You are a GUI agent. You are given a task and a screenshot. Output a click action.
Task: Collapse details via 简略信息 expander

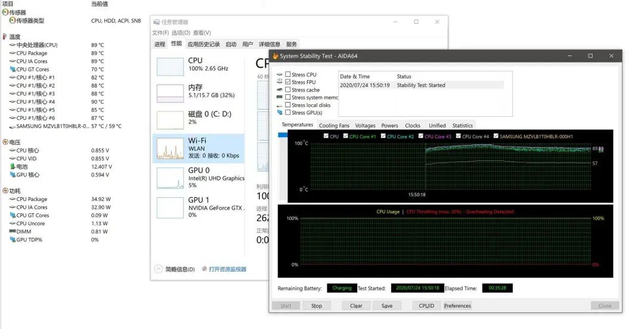(x=158, y=269)
